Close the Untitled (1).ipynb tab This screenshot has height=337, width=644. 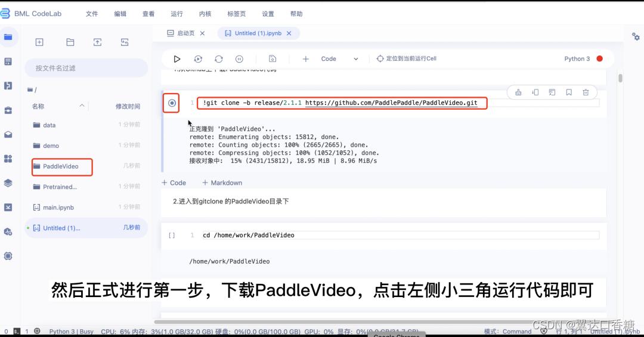pos(289,33)
